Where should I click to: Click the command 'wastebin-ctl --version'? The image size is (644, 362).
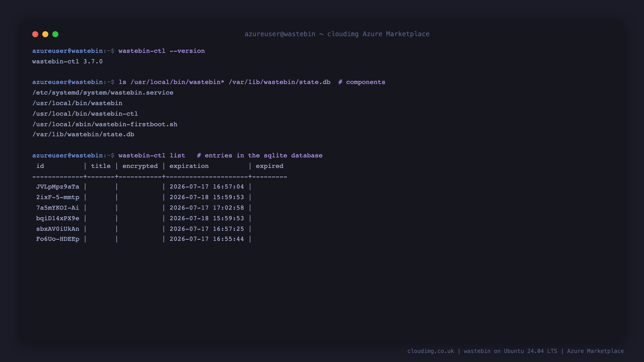pos(162,51)
